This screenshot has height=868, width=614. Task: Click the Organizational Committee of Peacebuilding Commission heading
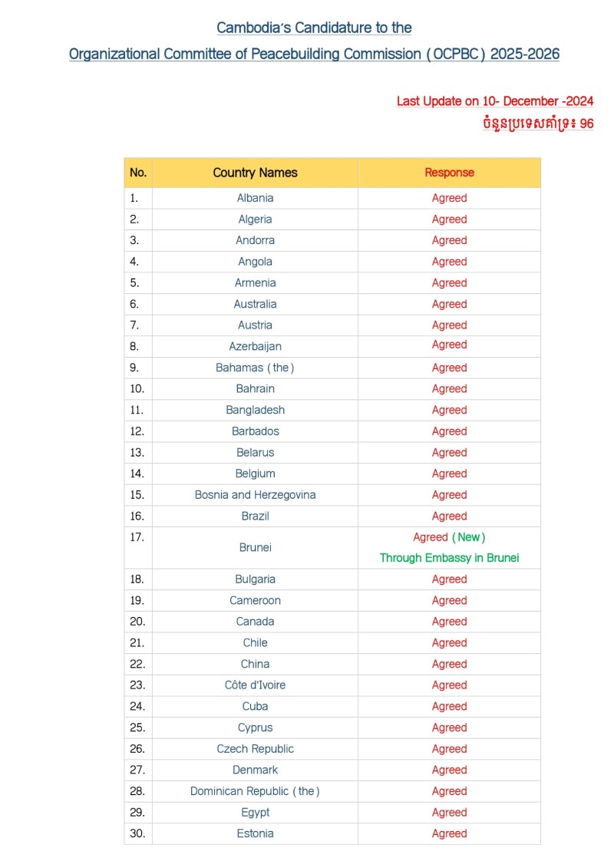(x=314, y=54)
